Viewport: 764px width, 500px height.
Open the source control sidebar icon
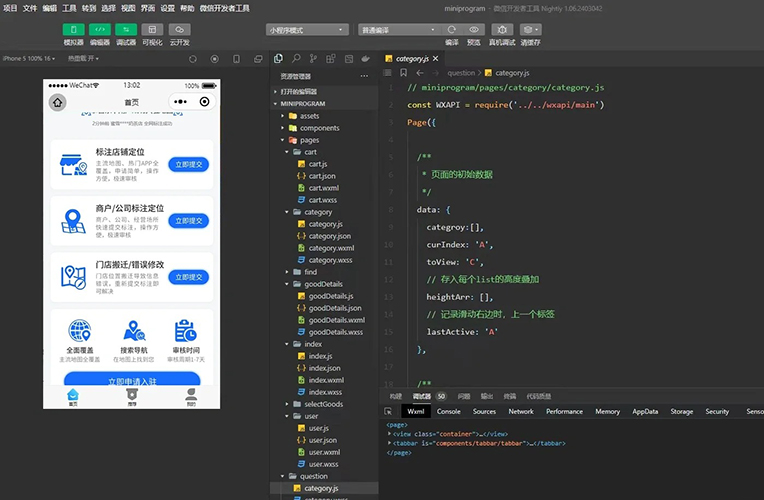tap(313, 58)
